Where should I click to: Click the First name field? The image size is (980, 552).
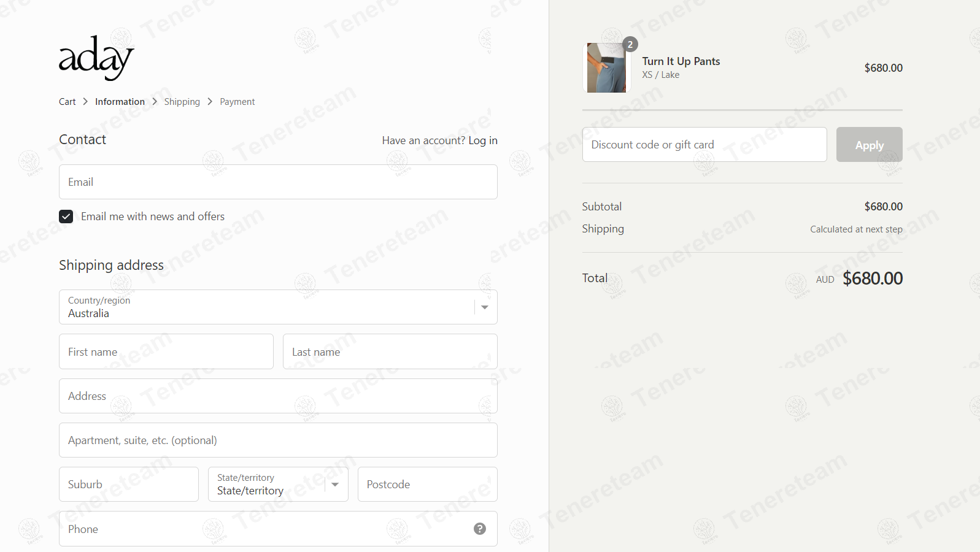[166, 351]
